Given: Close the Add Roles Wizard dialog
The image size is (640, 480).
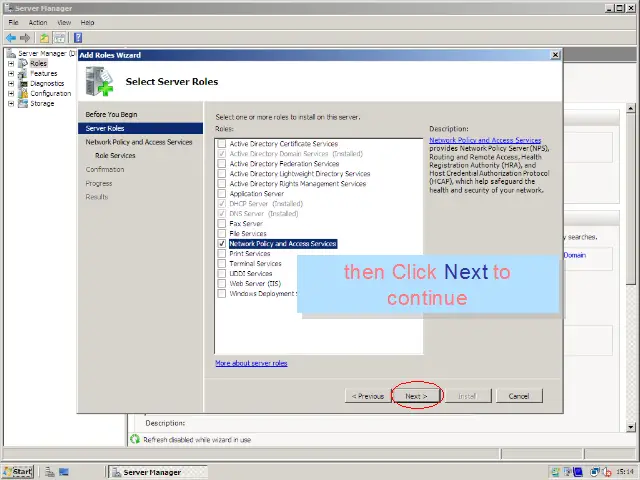Looking at the screenshot, I should click(x=555, y=55).
